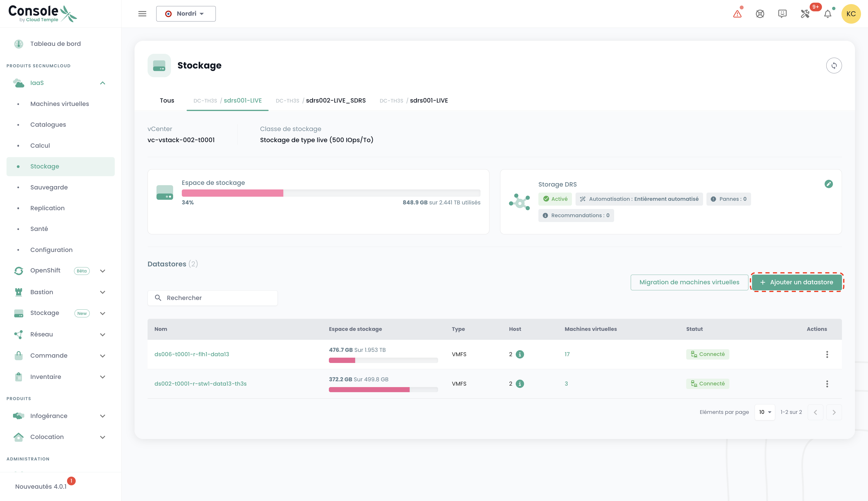This screenshot has height=501, width=868.
Task: Click the Espace de stockage usage bar
Action: click(x=331, y=193)
